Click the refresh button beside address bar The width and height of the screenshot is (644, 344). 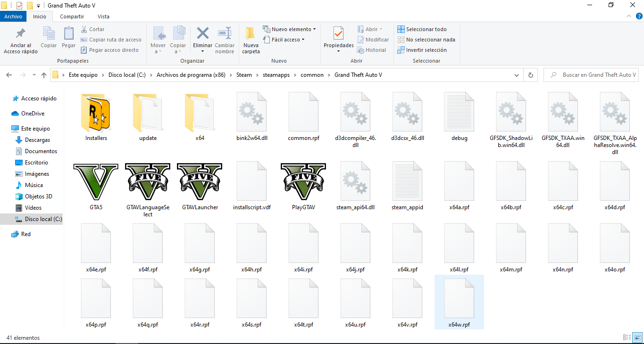[x=530, y=75]
